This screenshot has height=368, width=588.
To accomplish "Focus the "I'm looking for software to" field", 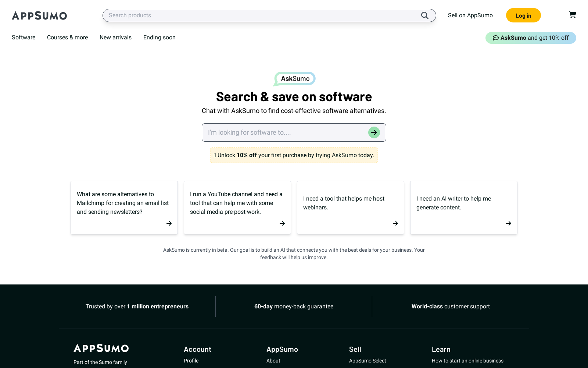I will (294, 132).
